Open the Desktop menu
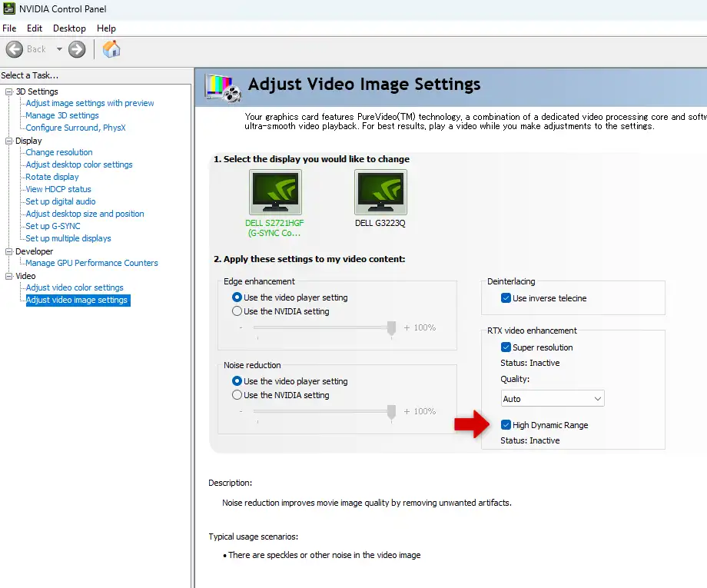Viewport: 707px width, 588px height. [x=69, y=28]
